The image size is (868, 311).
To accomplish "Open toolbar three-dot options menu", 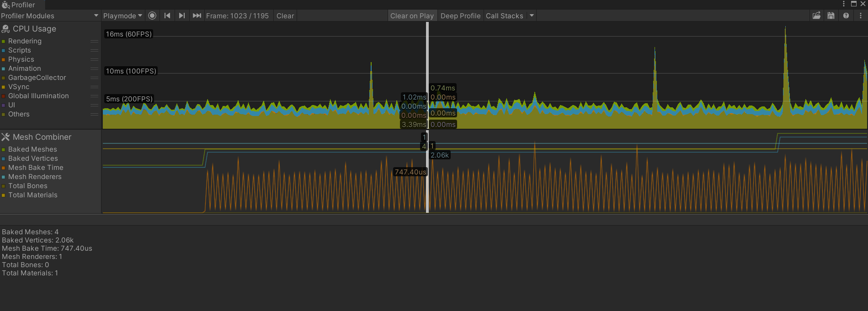I will point(861,16).
